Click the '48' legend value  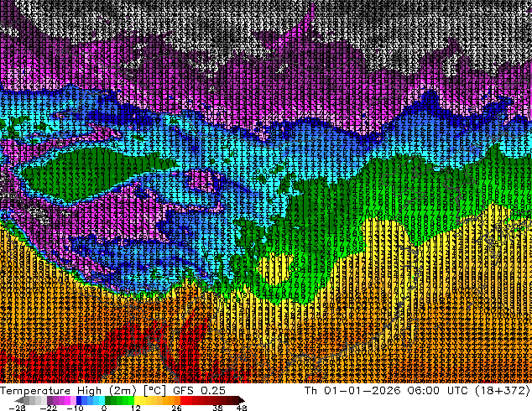click(242, 408)
